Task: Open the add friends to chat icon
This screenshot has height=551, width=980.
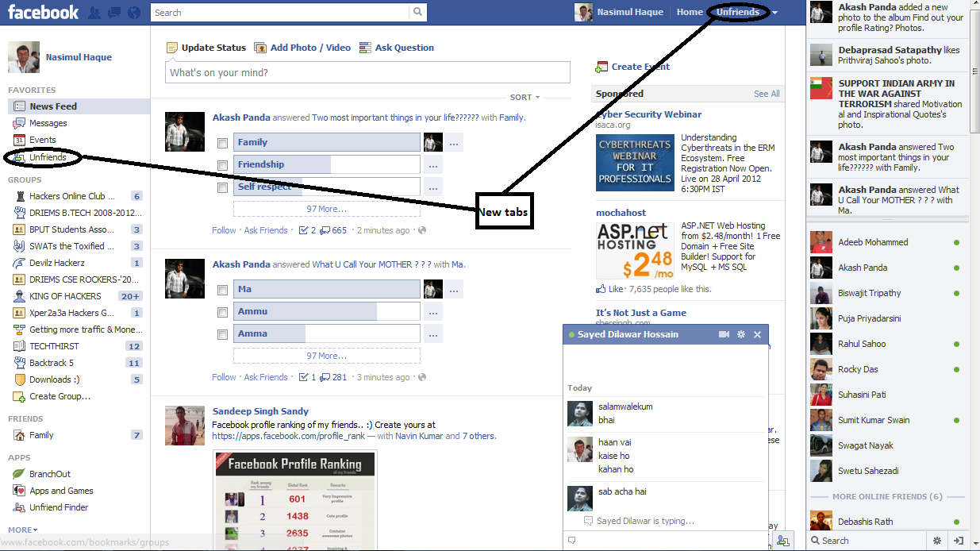Action: pos(782,541)
